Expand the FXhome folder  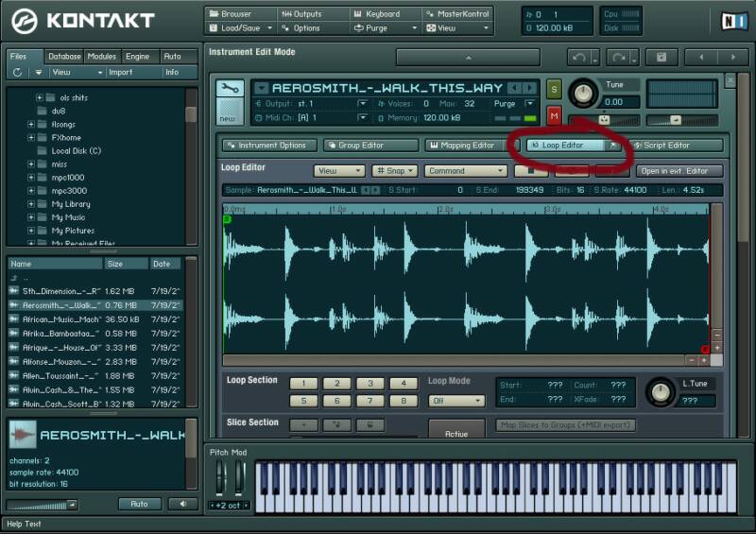pyautogui.click(x=31, y=137)
